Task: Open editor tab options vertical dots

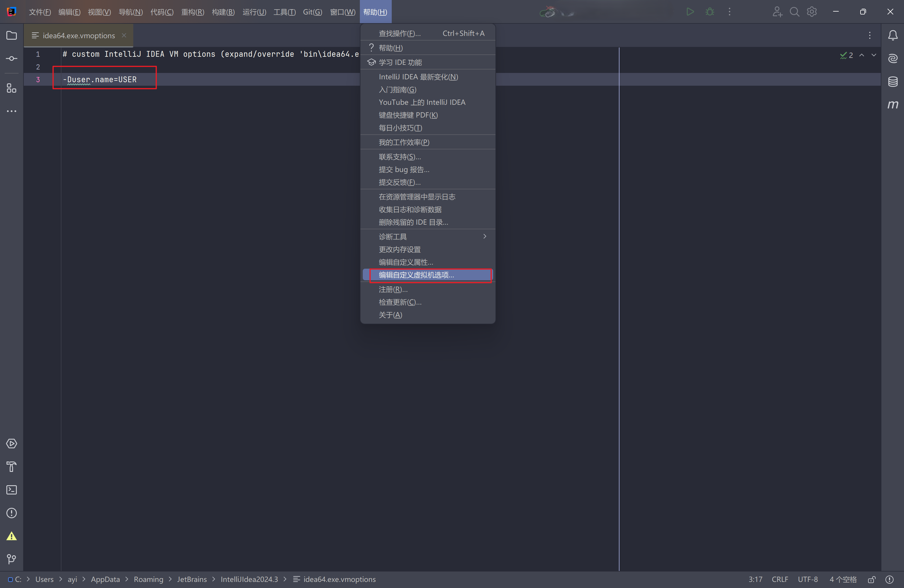Action: coord(870,35)
